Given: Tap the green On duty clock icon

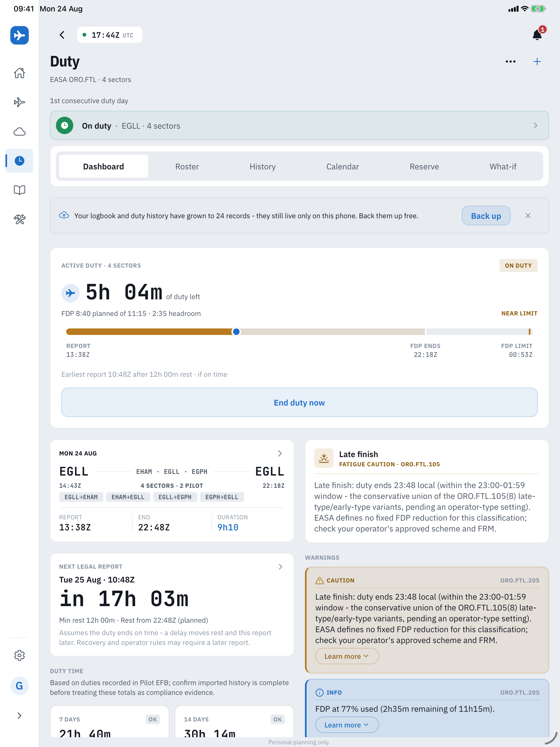Looking at the screenshot, I should [65, 126].
